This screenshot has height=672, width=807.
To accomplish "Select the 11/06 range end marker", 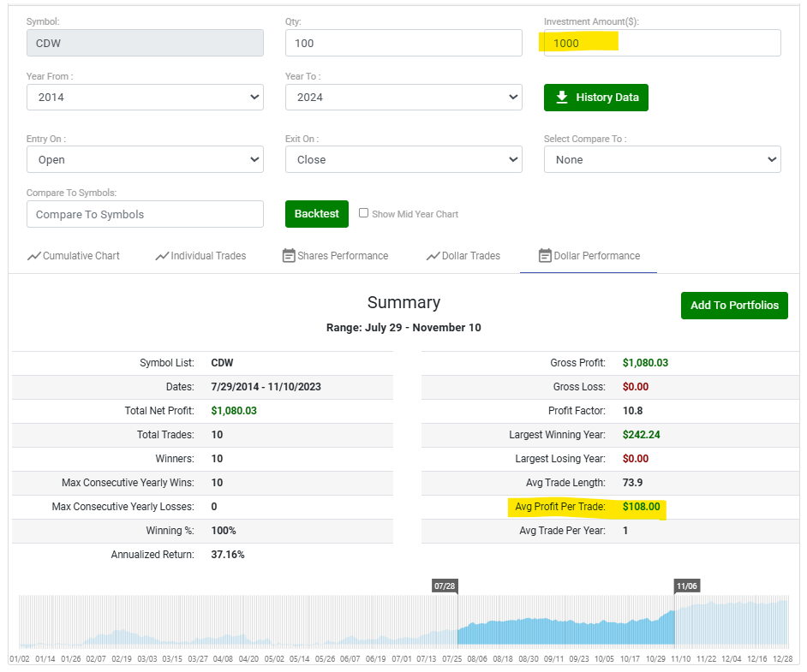I will pyautogui.click(x=687, y=586).
